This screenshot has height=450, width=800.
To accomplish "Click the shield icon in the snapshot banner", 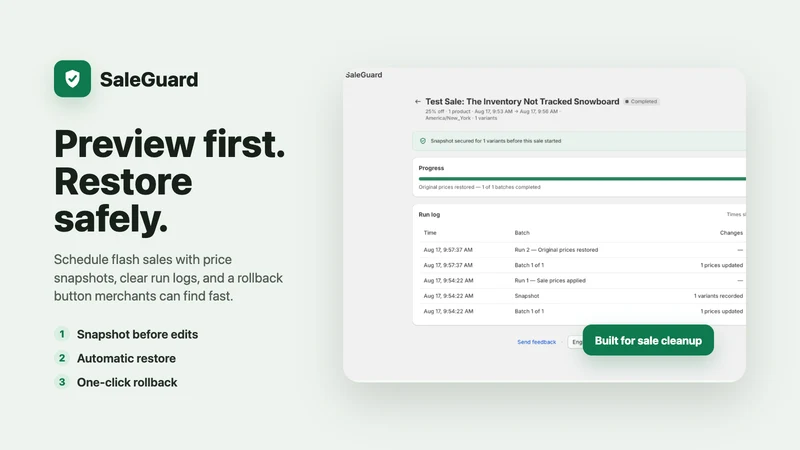I will click(423, 141).
